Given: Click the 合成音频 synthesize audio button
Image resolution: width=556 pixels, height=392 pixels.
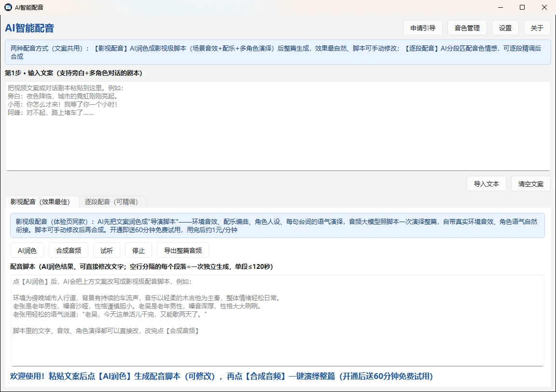Looking at the screenshot, I should pos(69,251).
